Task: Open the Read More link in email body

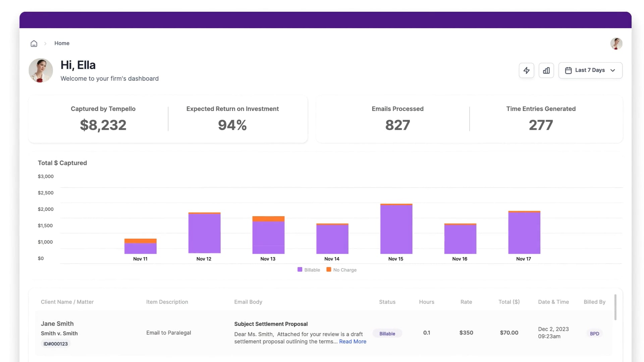Action: tap(353, 341)
